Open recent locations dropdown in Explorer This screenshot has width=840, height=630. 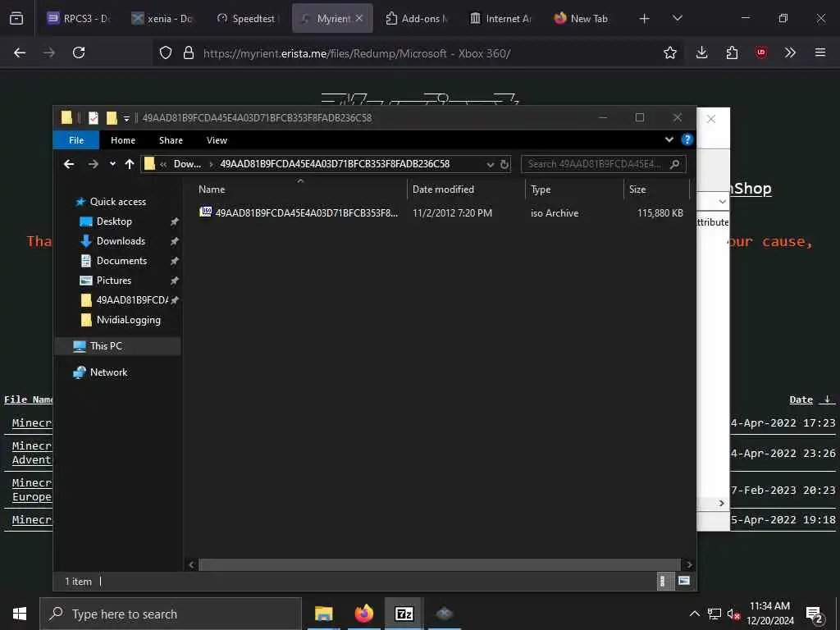pos(112,164)
